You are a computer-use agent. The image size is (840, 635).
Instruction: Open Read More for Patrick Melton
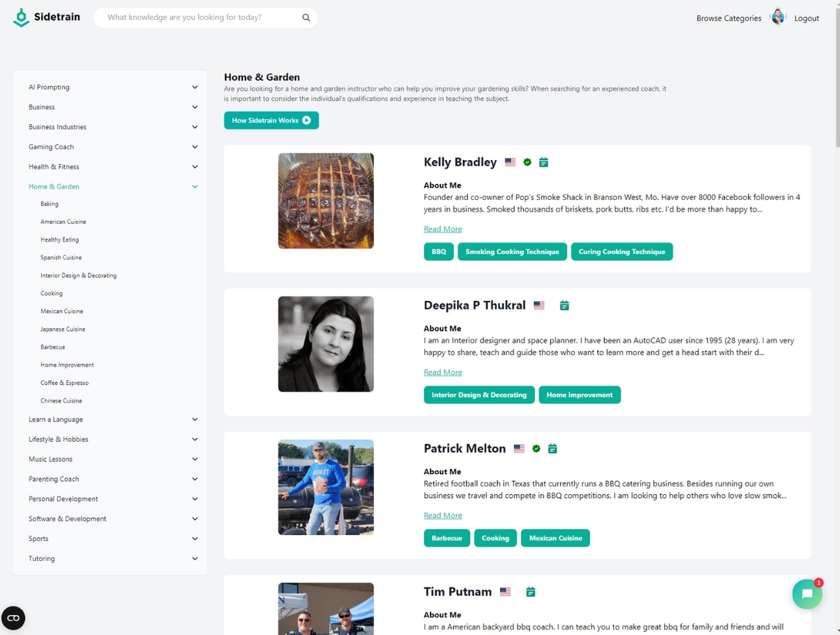pos(443,515)
